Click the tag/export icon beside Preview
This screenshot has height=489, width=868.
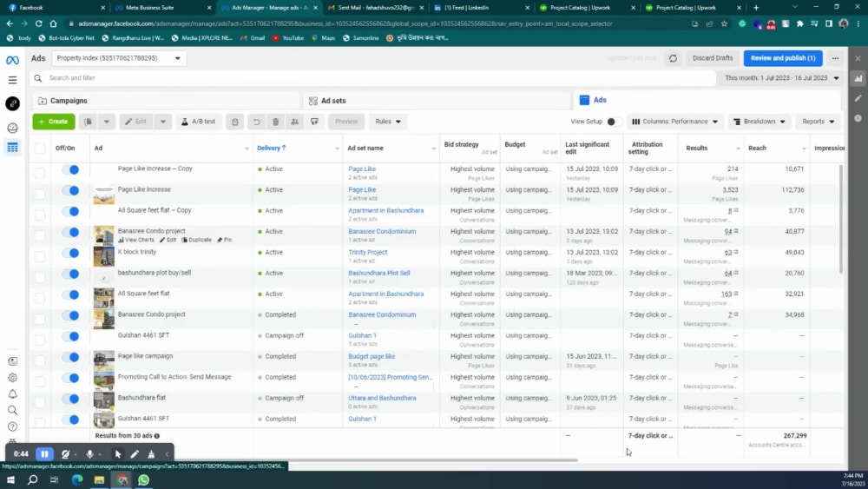pyautogui.click(x=314, y=122)
